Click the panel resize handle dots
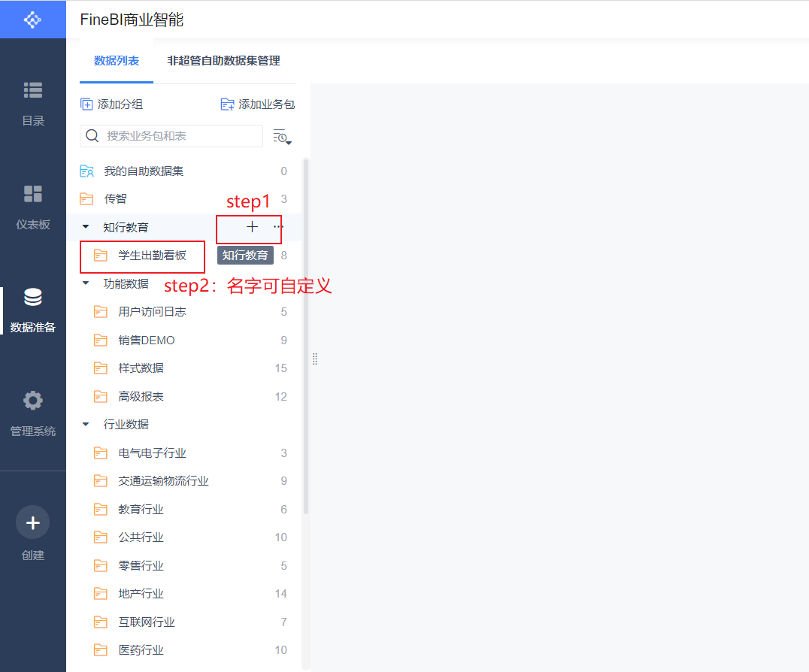This screenshot has width=809, height=672. tap(315, 359)
